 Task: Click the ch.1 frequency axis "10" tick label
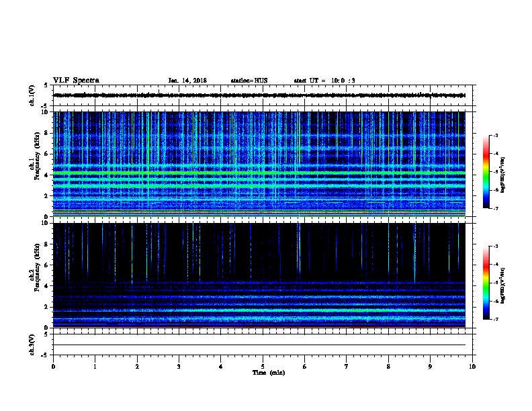[44, 112]
